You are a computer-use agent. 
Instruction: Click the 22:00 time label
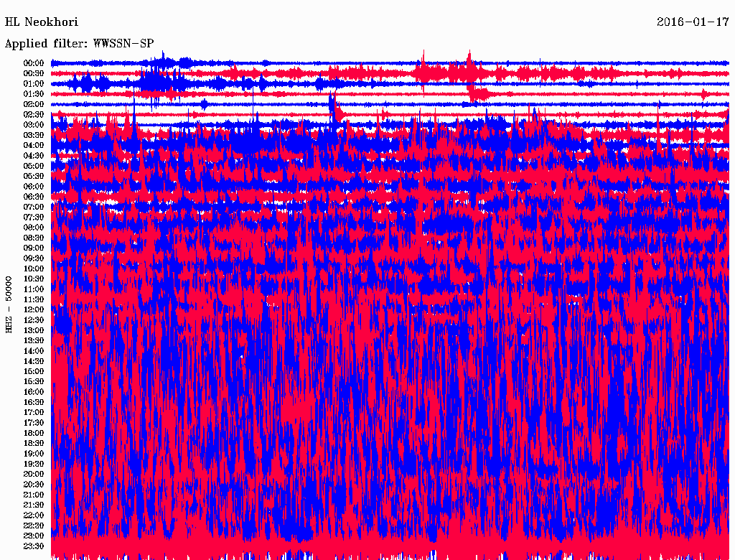tap(34, 515)
